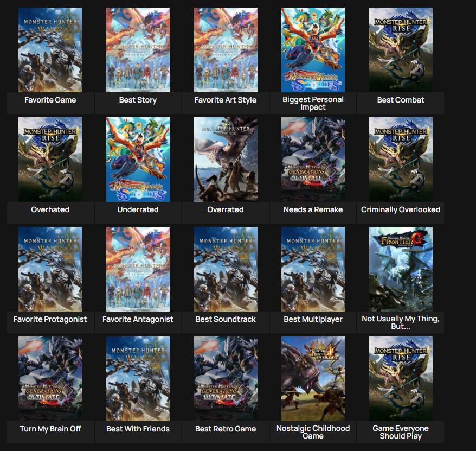Select the Best With Friends cover
The image size is (476, 451).
click(138, 379)
